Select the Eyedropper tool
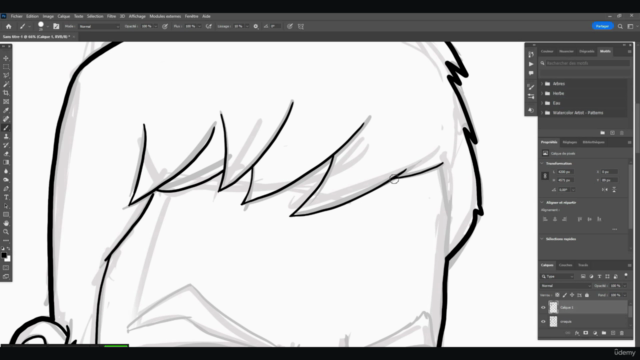640x360 pixels. [6, 110]
